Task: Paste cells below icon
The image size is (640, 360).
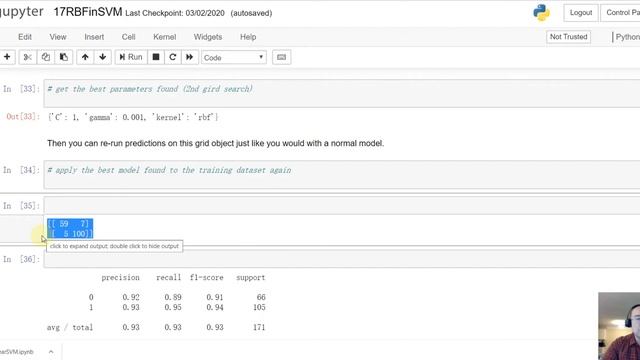Action: click(x=64, y=57)
